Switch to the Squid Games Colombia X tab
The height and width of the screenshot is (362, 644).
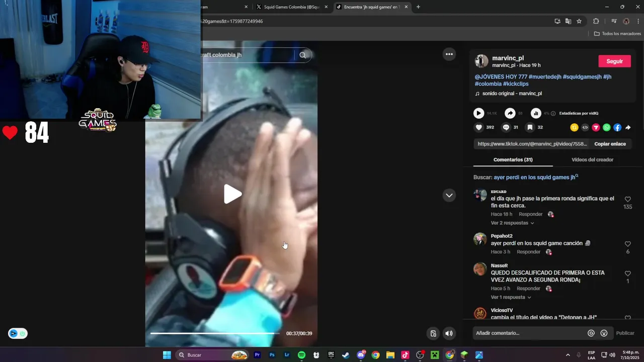click(x=292, y=7)
